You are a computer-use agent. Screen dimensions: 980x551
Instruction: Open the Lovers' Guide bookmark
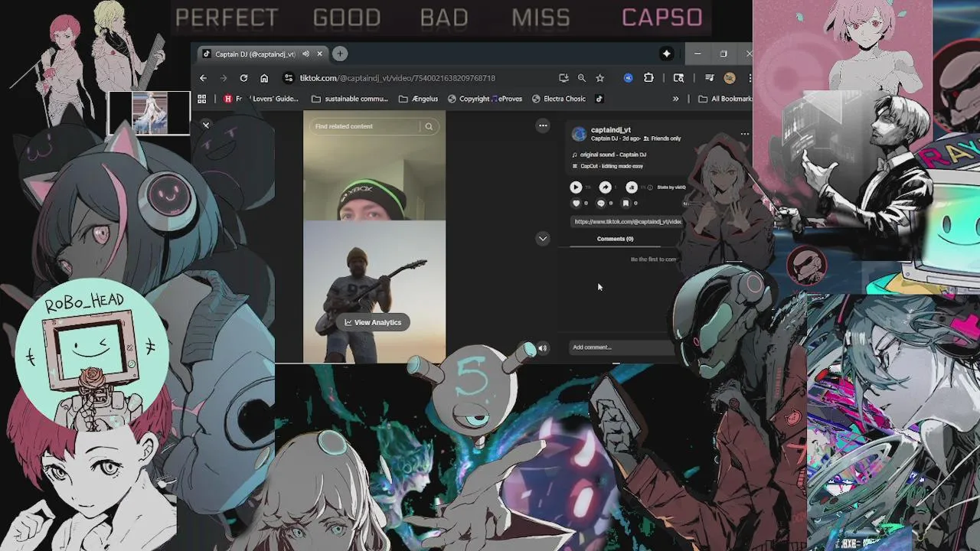coord(261,99)
